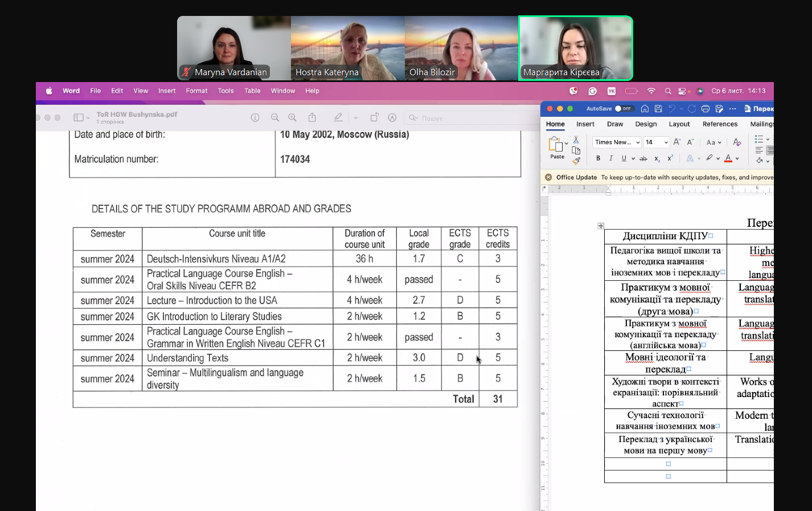Show PDF info in Preview toolbar
The image size is (812, 511).
[255, 117]
